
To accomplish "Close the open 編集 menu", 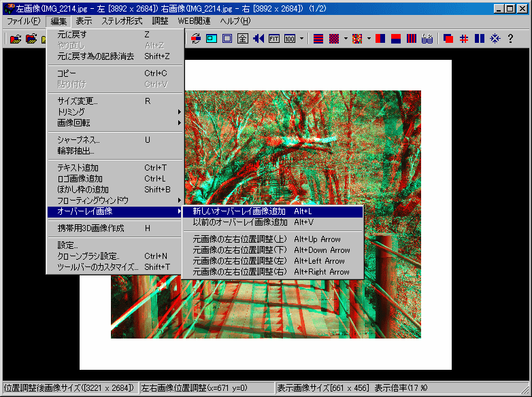I will point(59,21).
